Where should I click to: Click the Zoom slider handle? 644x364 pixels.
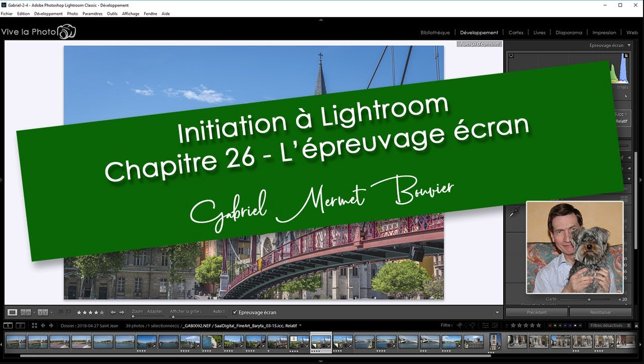point(134,316)
